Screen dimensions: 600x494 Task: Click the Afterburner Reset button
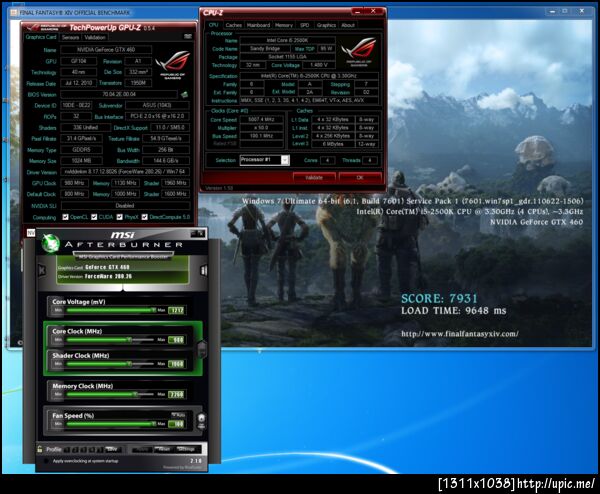(x=164, y=450)
